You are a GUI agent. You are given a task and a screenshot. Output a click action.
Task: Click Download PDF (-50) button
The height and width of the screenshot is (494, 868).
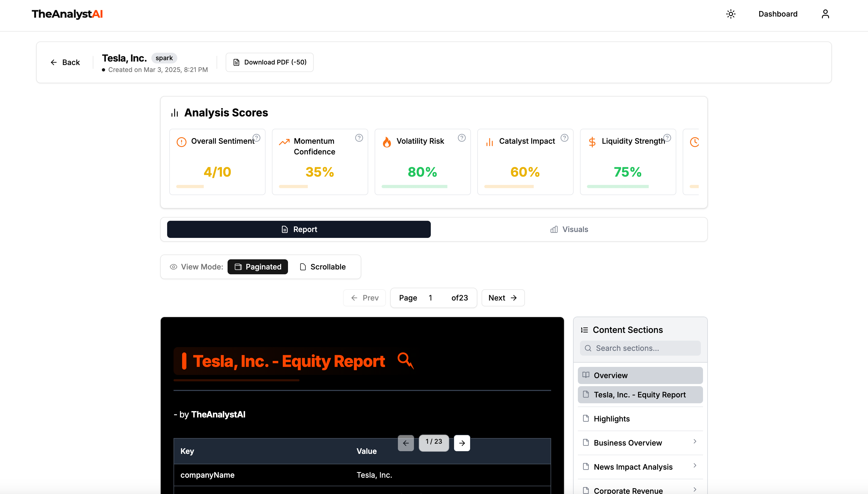[270, 62]
